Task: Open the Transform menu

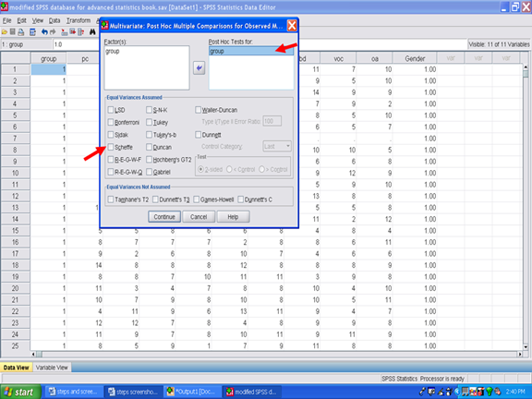Action: (79, 20)
